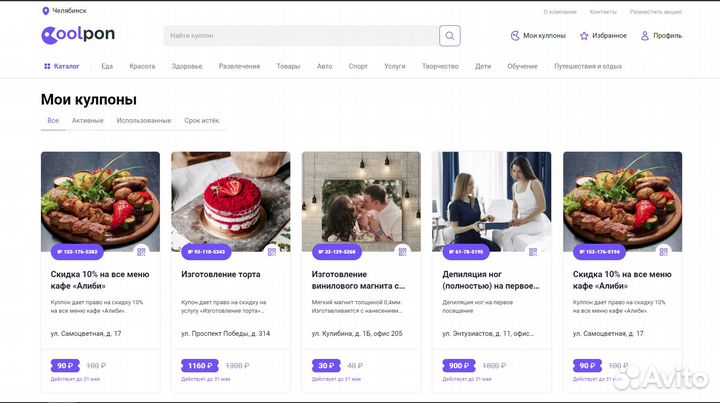Click the Найти купон search field
The image size is (720, 403).
pyautogui.click(x=301, y=36)
